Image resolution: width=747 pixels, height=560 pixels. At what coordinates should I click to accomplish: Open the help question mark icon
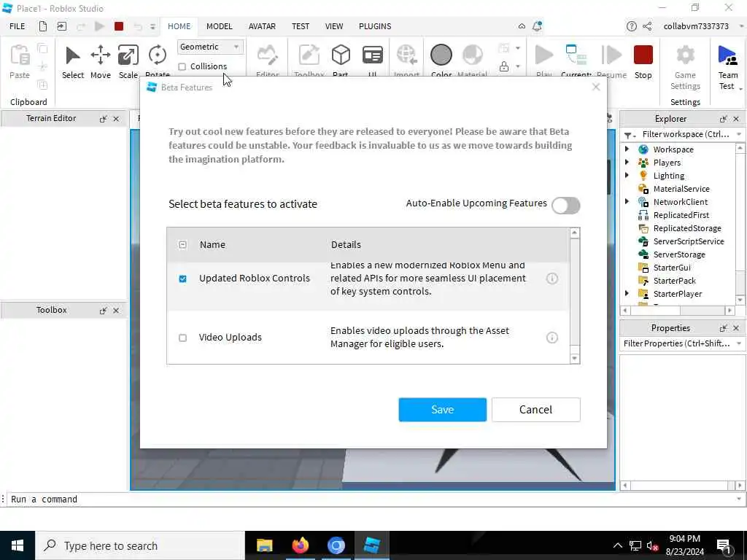[x=631, y=26]
